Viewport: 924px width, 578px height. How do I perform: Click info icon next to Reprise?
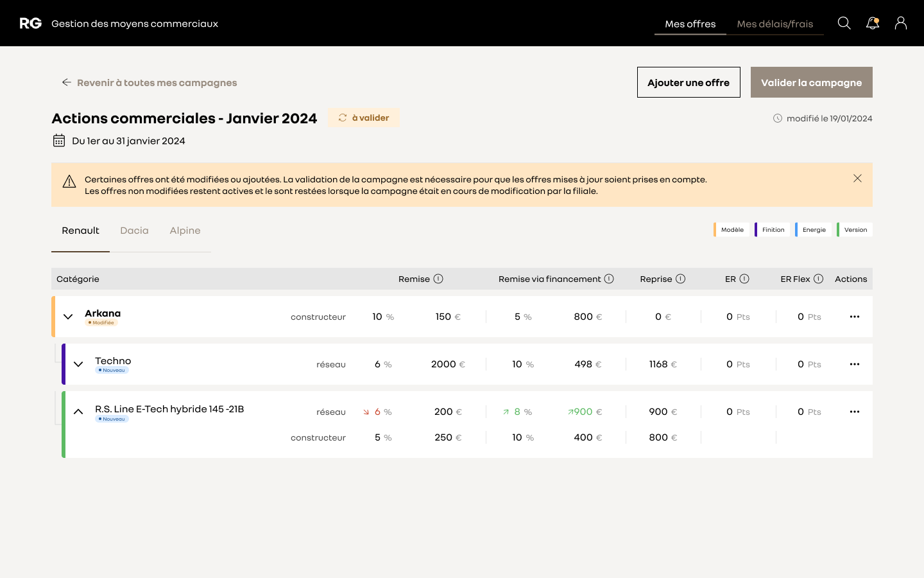(x=681, y=279)
